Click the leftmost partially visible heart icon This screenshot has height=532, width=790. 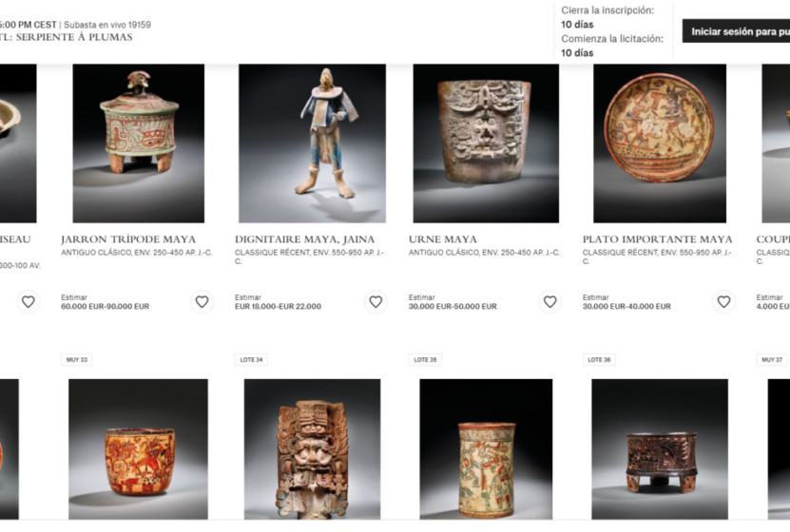pyautogui.click(x=29, y=301)
